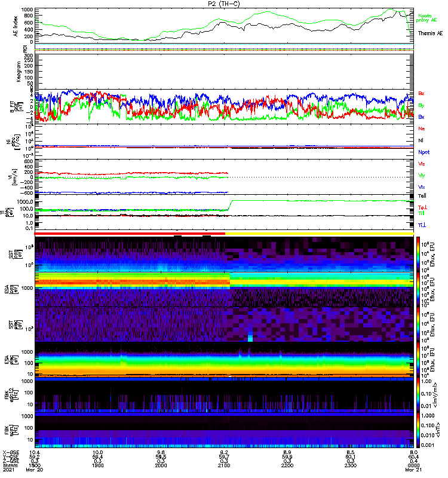The height and width of the screenshot is (478, 448).
Task: Click the 2000 time tick label
Action: tap(161, 465)
